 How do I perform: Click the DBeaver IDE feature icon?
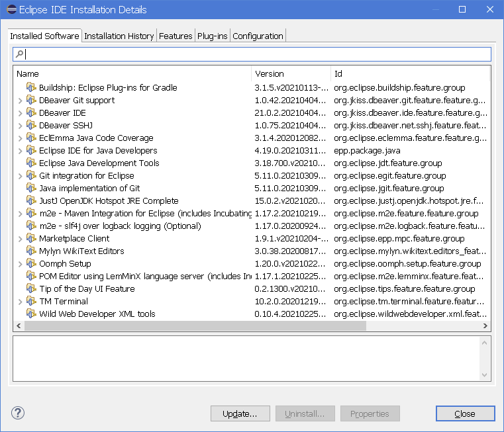coord(31,112)
